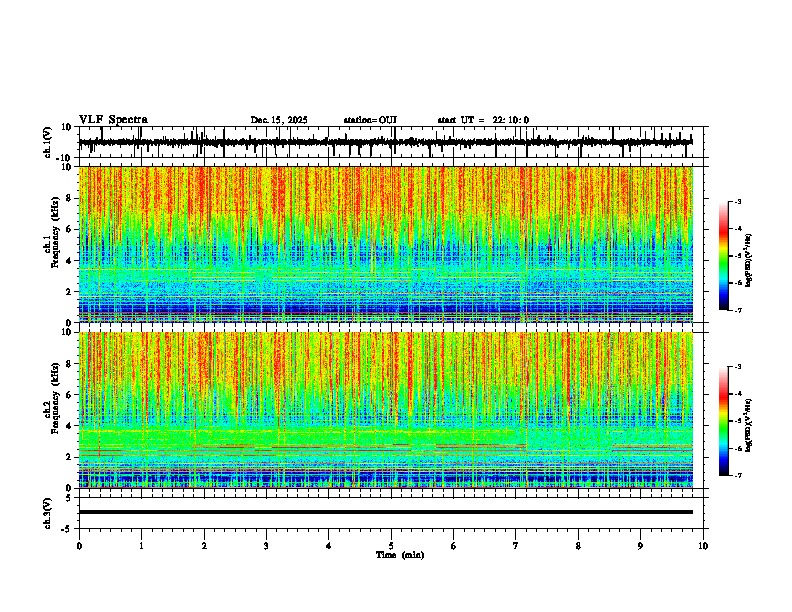Click the time axis tick label 5
792x612 pixels.
point(391,546)
